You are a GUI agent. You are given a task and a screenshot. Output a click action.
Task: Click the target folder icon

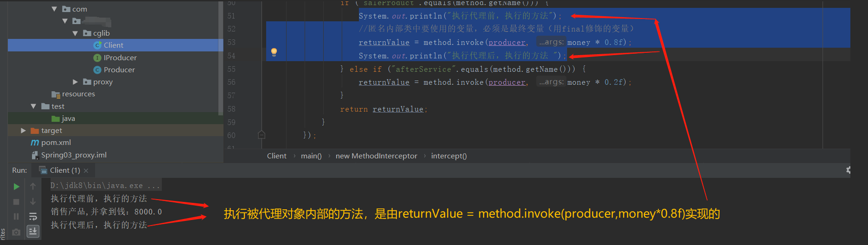[x=34, y=130]
